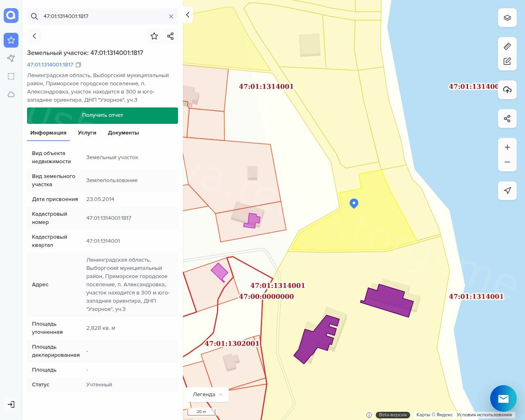Open the mail feedback chat button
Screen dimensions: 525x420
pyautogui.click(x=503, y=398)
